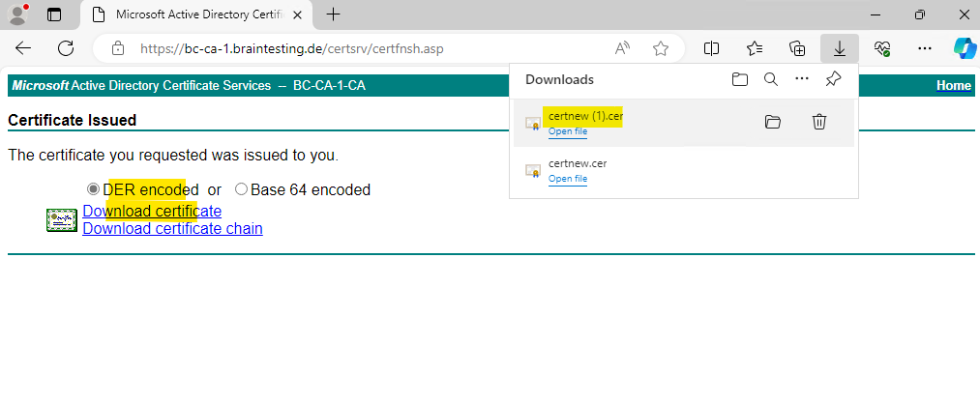Search downloads with magnifier icon
The height and width of the screenshot is (402, 980).
(771, 79)
